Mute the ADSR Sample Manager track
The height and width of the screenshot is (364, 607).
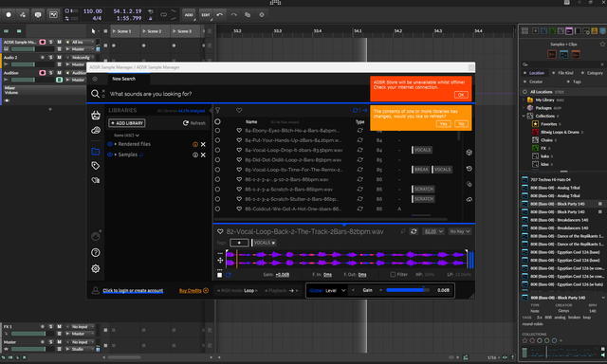(59, 42)
